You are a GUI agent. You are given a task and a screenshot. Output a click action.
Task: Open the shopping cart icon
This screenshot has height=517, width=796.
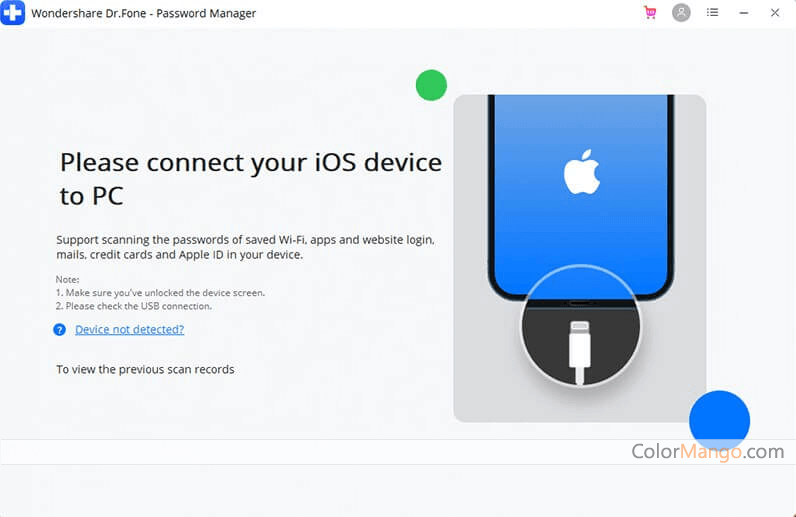[651, 13]
